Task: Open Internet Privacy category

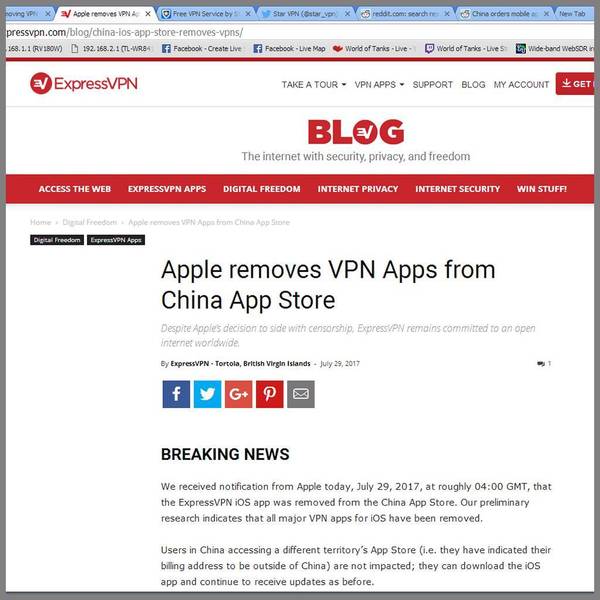Action: pyautogui.click(x=358, y=189)
